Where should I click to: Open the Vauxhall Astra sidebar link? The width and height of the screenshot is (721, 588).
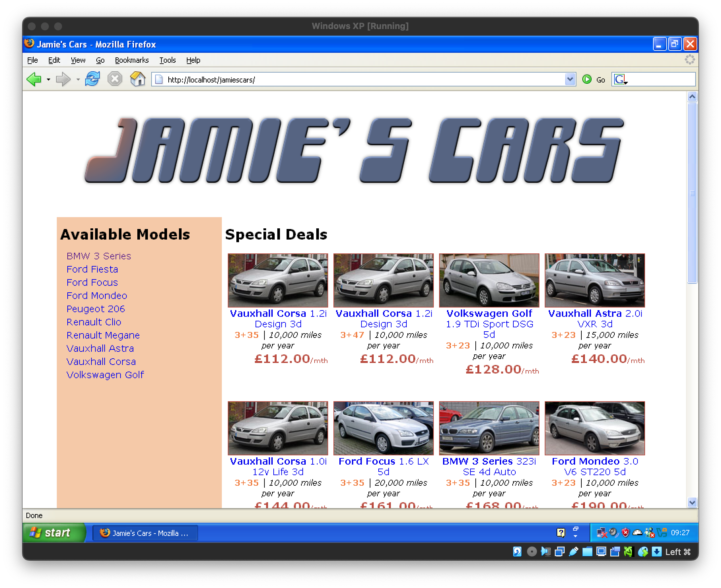100,348
